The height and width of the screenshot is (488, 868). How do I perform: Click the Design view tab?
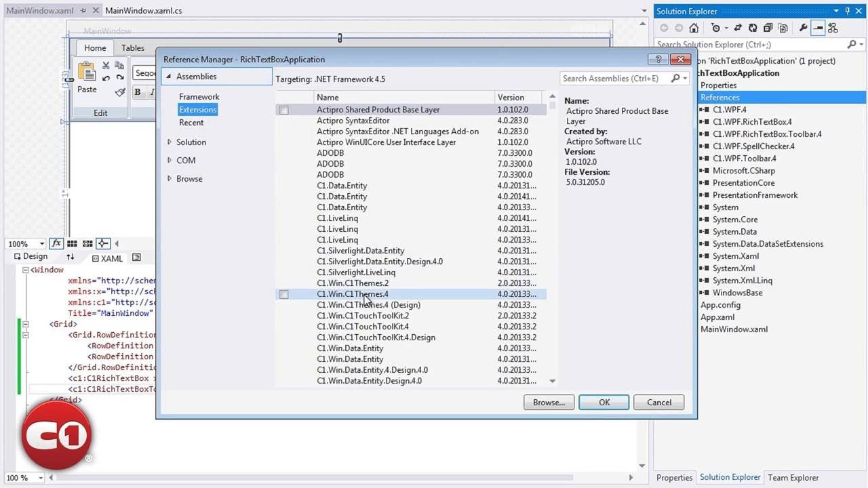pyautogui.click(x=30, y=257)
